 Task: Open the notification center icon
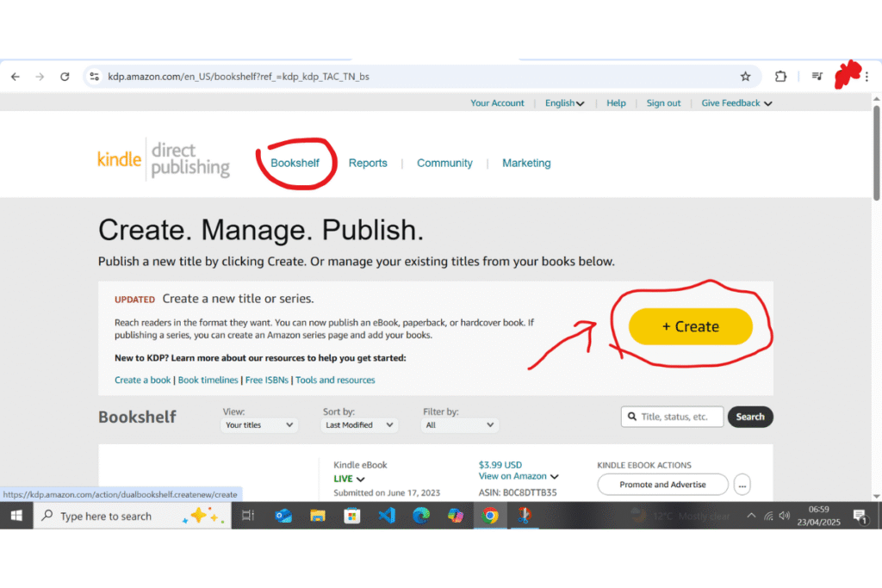[x=860, y=516]
